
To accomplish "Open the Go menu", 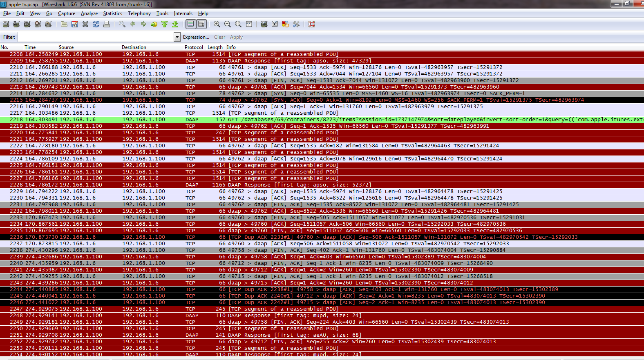I will [x=49, y=13].
